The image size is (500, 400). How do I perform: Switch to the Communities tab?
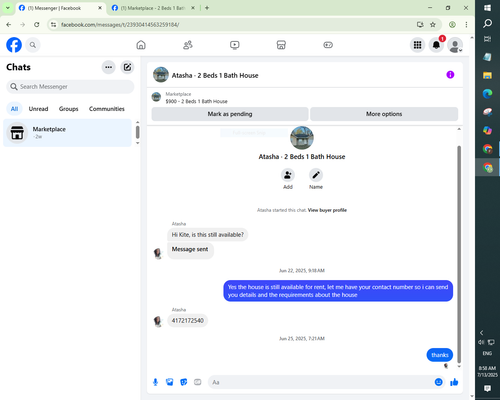click(x=107, y=109)
